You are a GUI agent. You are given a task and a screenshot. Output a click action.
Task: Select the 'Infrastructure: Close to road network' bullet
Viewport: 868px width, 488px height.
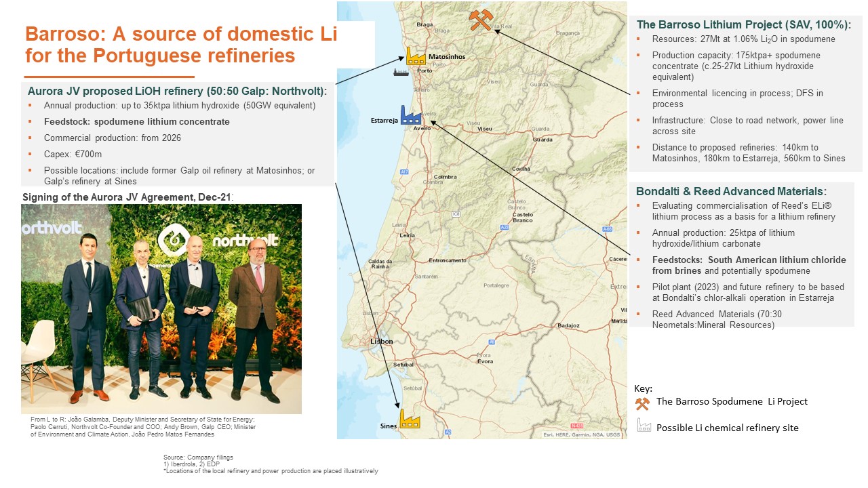point(748,125)
